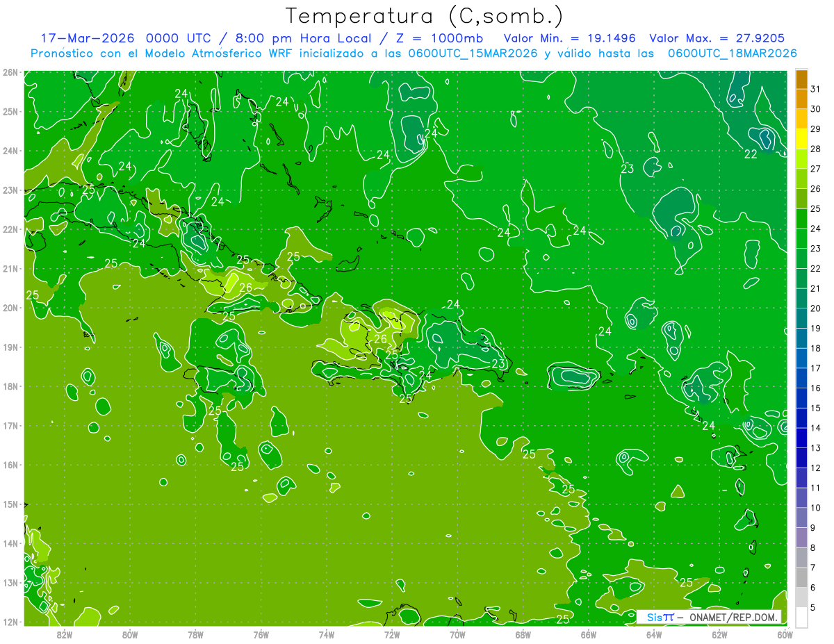Click the 76W longitude axis label
This screenshot has height=644, width=834.
261,634
